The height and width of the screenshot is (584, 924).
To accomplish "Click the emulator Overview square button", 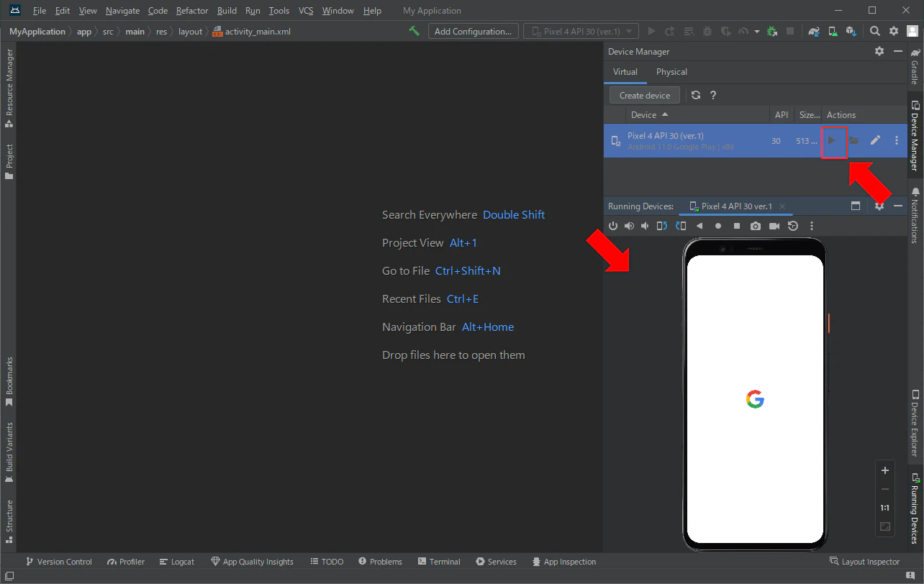I will 737,226.
